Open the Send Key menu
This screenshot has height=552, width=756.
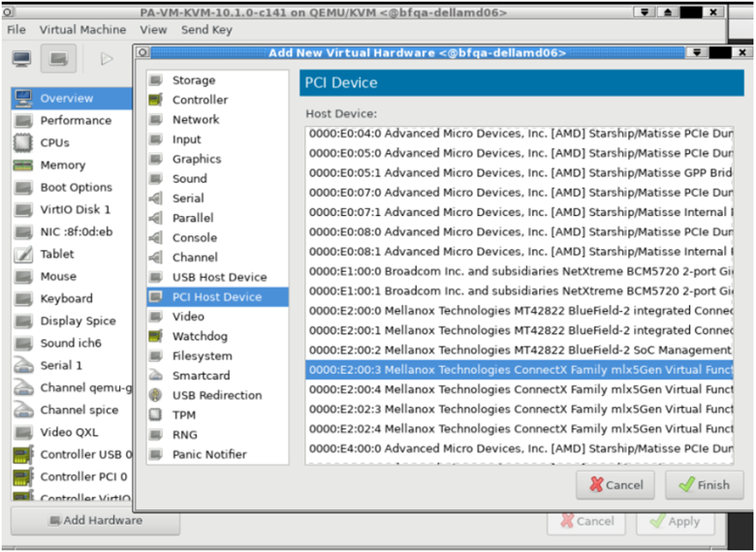[206, 30]
